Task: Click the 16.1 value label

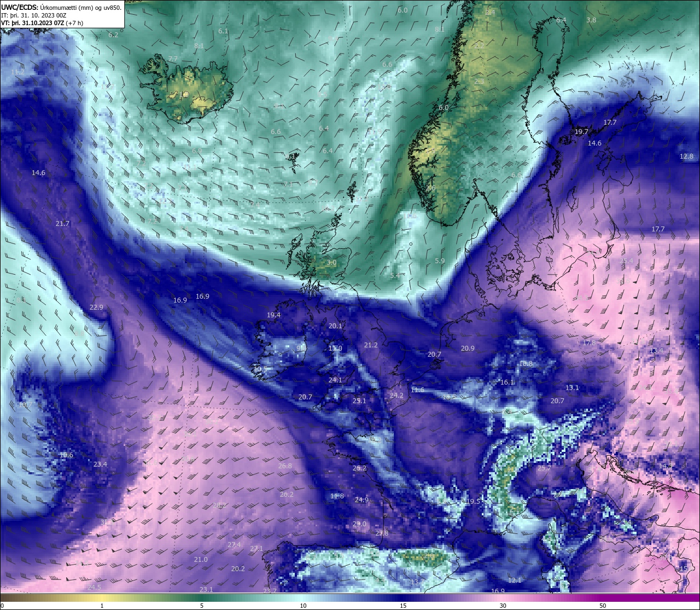Action: click(x=507, y=382)
